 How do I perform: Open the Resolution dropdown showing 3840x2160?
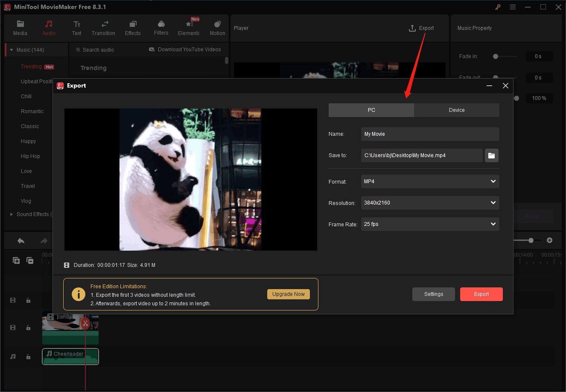tap(430, 202)
